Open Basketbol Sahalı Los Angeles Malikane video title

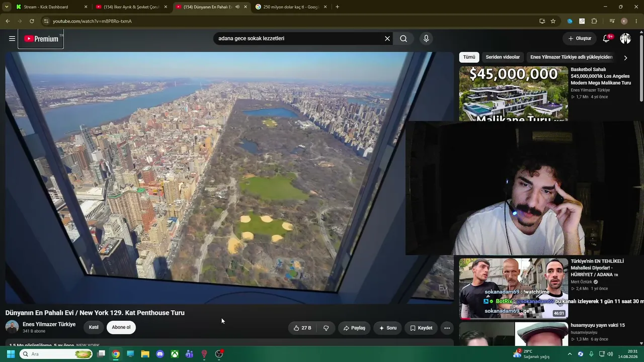[x=601, y=76]
